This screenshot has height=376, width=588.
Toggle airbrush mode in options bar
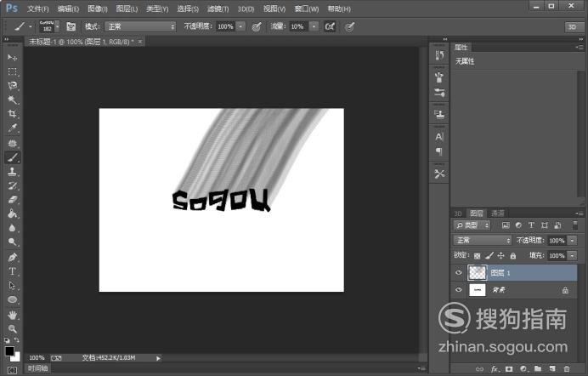(330, 26)
